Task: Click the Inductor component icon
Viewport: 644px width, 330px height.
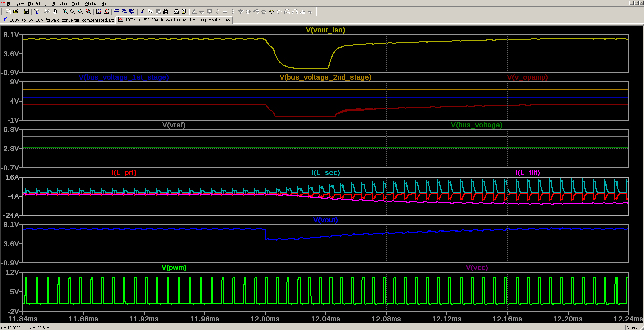Action: [x=232, y=12]
